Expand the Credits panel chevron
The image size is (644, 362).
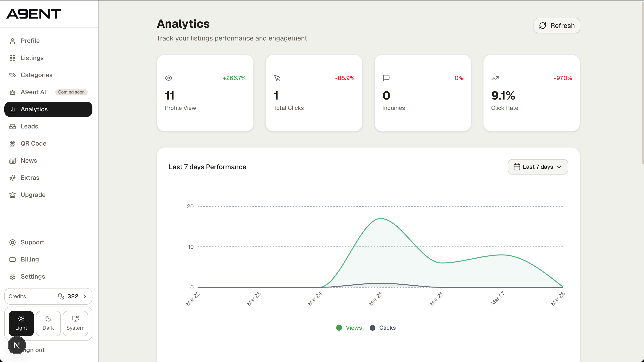tap(85, 296)
